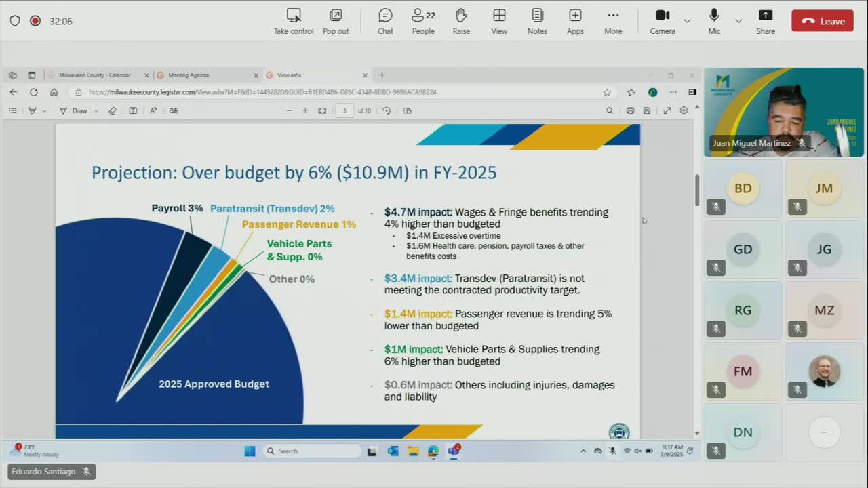Screen dimensions: 868x488
Task: Click the PDF Read aloud icon
Action: [x=153, y=110]
